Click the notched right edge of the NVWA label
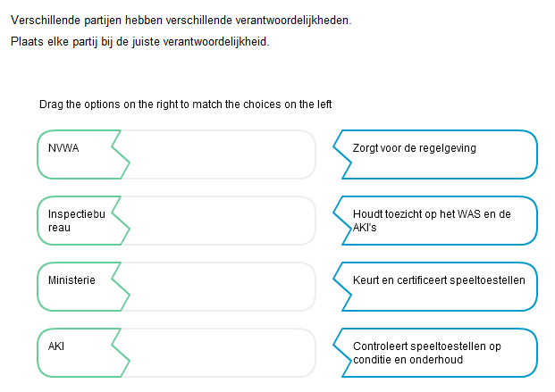The width and height of the screenshot is (555, 392). tap(122, 154)
